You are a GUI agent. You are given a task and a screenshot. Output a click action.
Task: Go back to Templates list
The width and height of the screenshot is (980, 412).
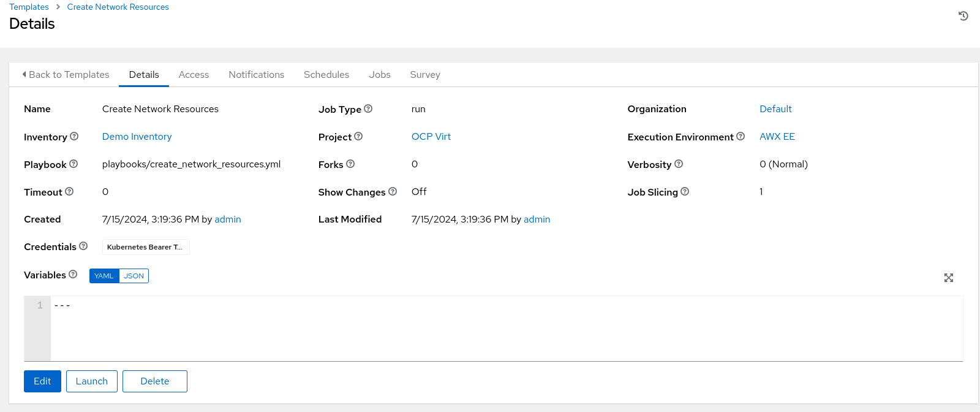coord(66,75)
